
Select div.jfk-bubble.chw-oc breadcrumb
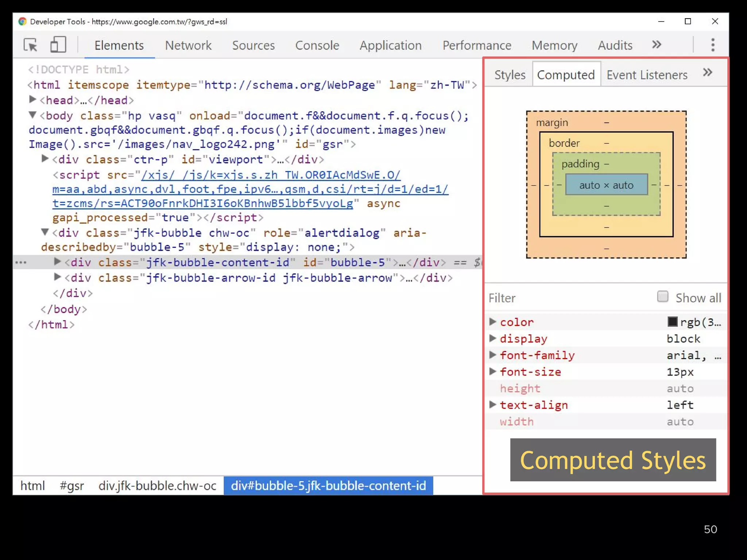click(157, 486)
